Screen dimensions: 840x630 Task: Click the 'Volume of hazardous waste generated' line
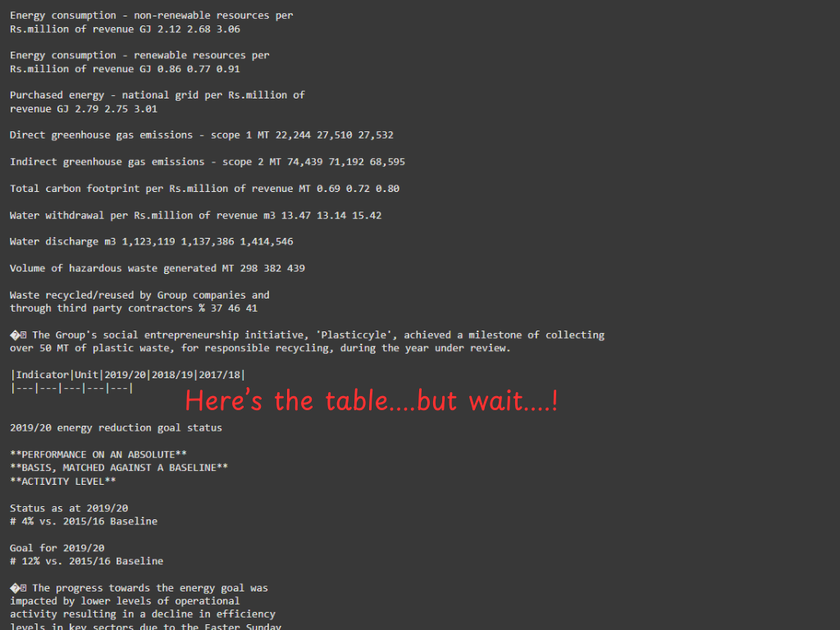[x=157, y=268]
